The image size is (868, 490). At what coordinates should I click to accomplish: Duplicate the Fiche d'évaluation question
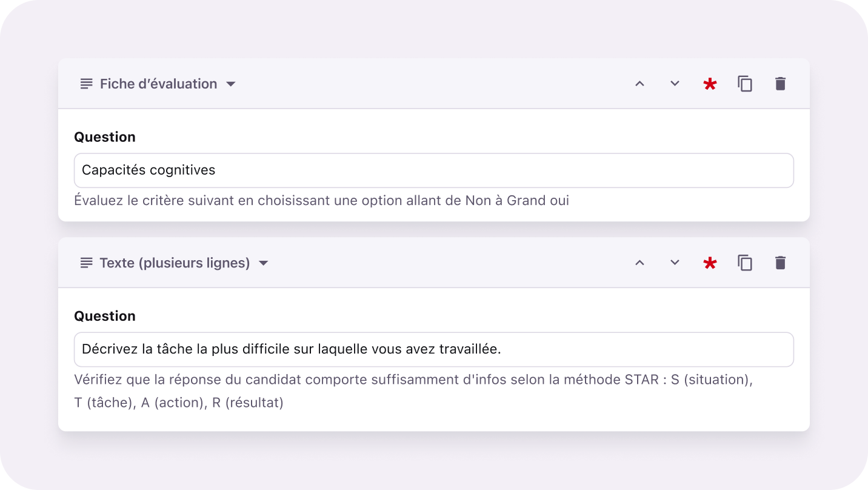[745, 84]
